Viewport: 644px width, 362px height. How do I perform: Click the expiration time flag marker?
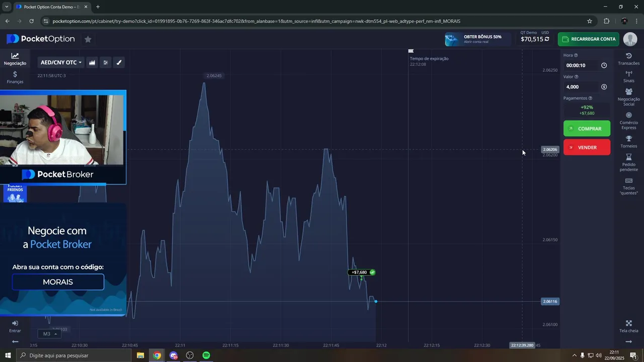coord(411,51)
